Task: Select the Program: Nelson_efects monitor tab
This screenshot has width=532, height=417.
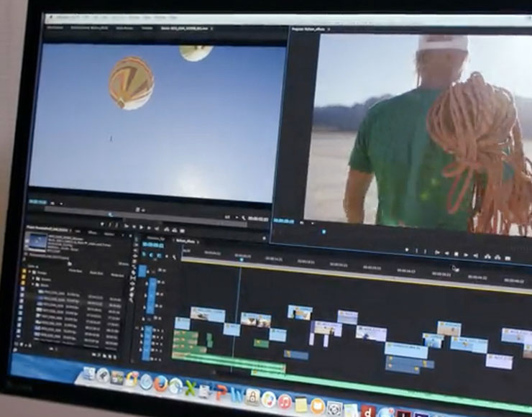Action: tap(308, 29)
